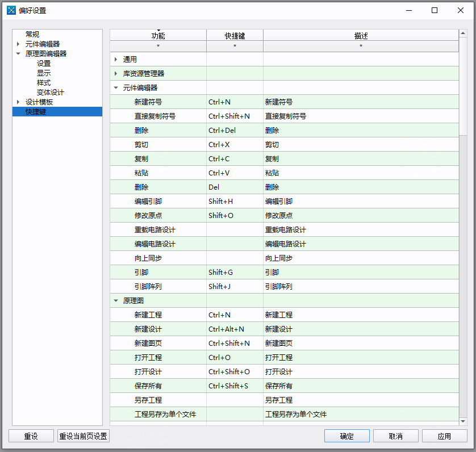Collapse the 元件编辑器 shortcut group in table

117,87
